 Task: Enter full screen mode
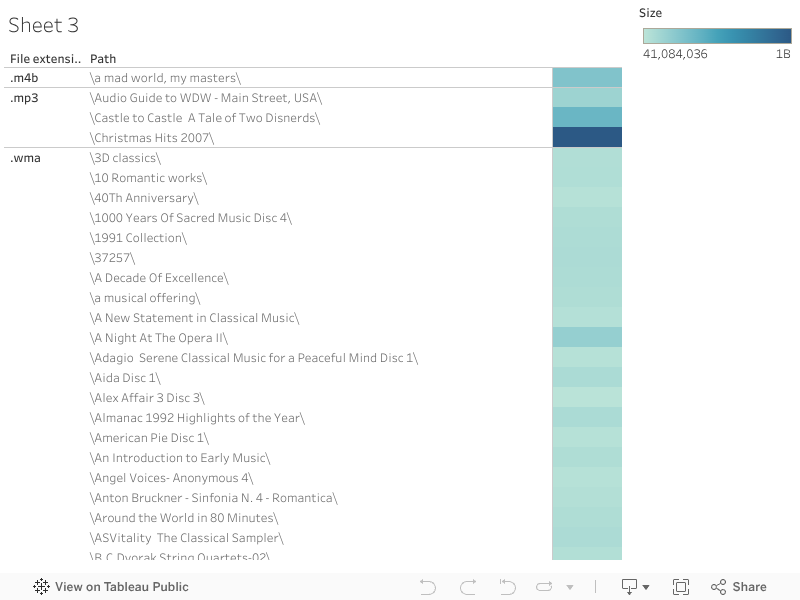coord(681,587)
